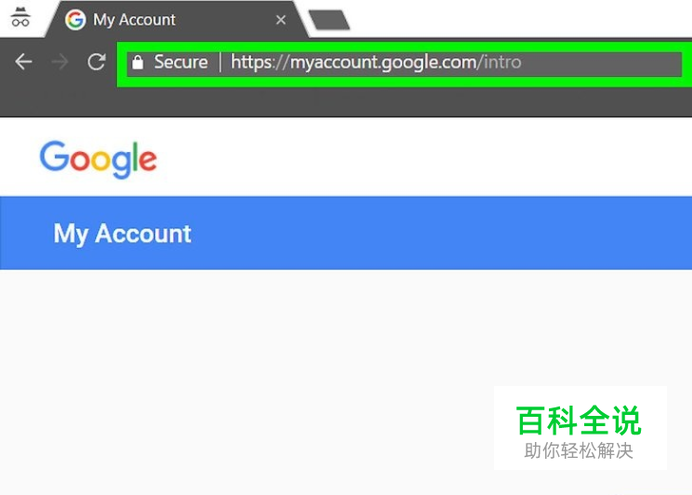This screenshot has width=692, height=495.
Task: Click the incognito mode spy icon
Action: coord(20,18)
